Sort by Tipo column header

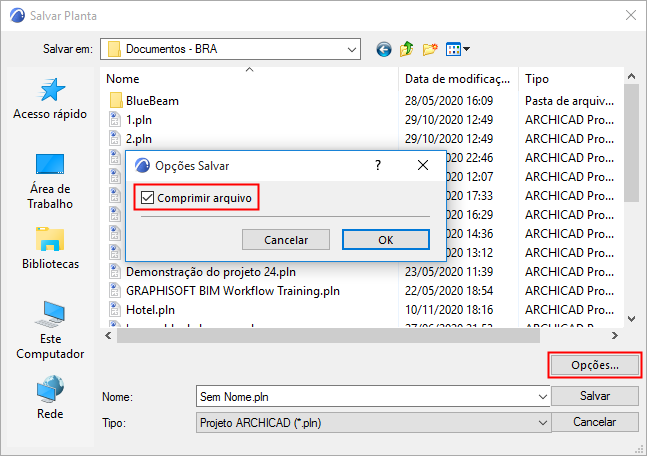pos(571,78)
